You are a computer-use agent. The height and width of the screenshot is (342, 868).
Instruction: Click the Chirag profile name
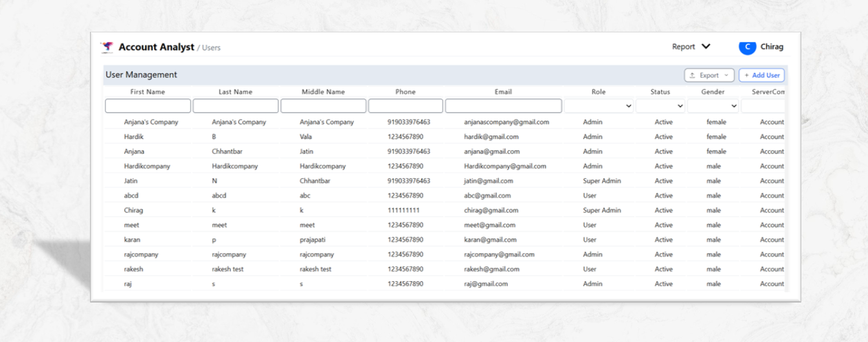(x=772, y=47)
